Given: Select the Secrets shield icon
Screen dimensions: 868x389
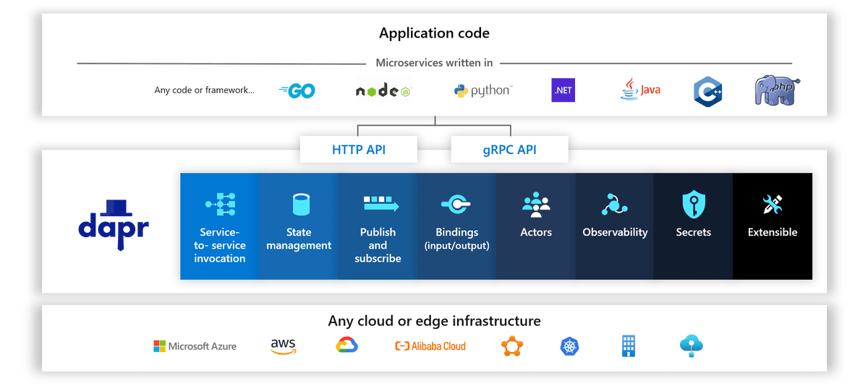Looking at the screenshot, I should pyautogui.click(x=694, y=205).
